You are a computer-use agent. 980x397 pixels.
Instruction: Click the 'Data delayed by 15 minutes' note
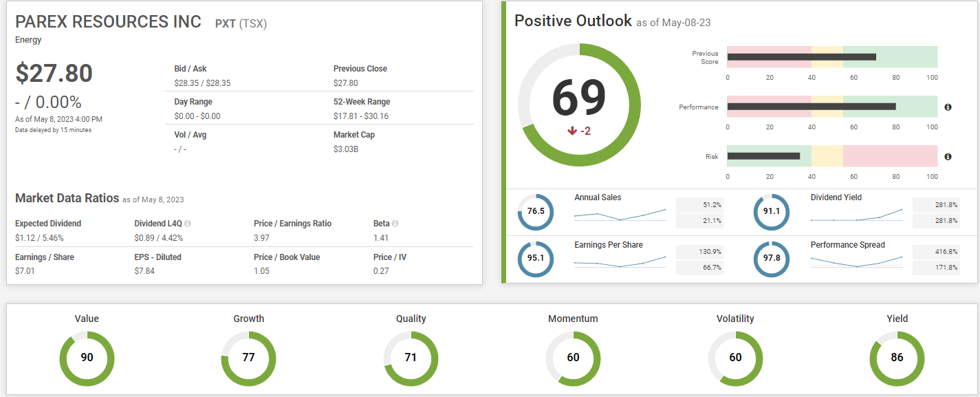pyautogui.click(x=53, y=130)
